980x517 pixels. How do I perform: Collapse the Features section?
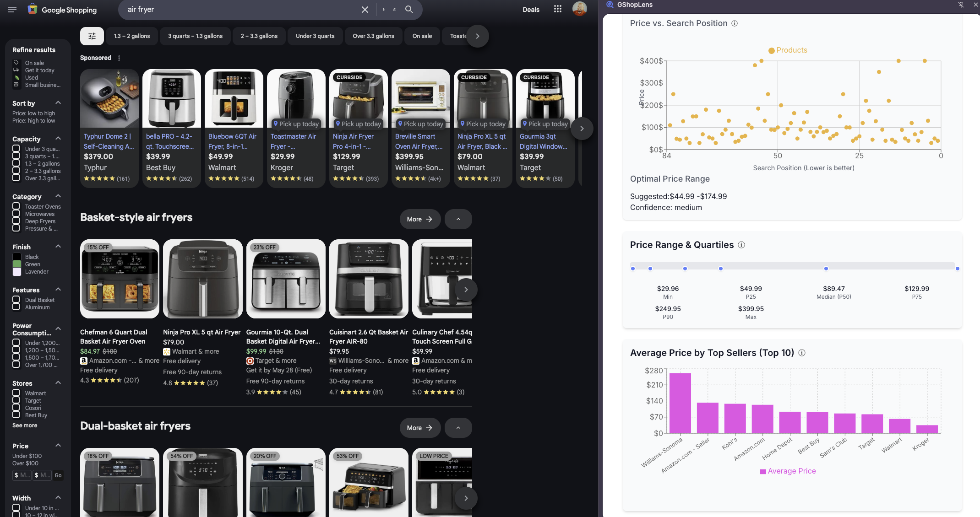pos(58,290)
